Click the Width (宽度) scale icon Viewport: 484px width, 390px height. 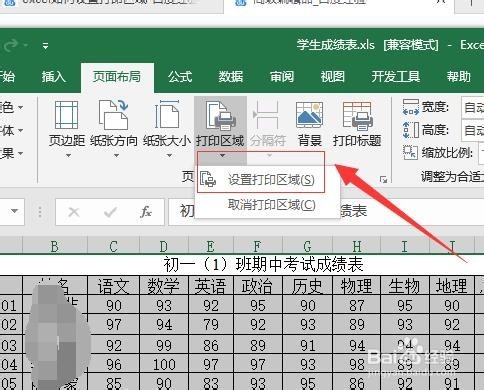click(411, 107)
